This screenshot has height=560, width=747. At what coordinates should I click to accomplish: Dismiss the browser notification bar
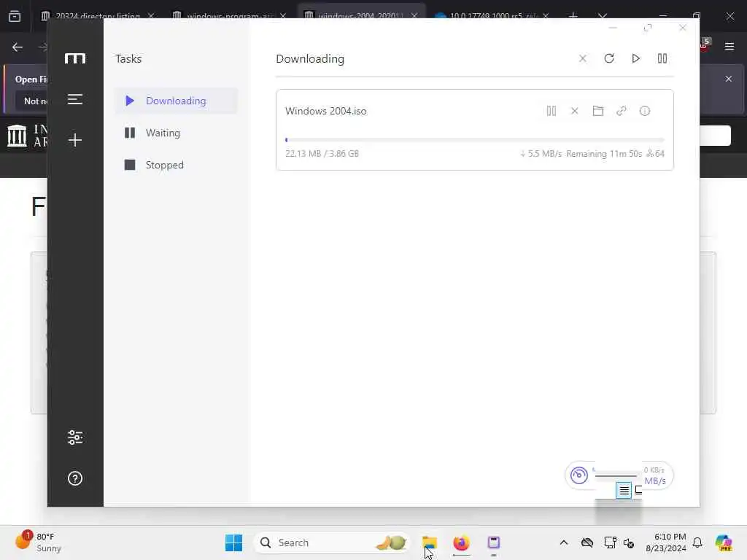[729, 79]
